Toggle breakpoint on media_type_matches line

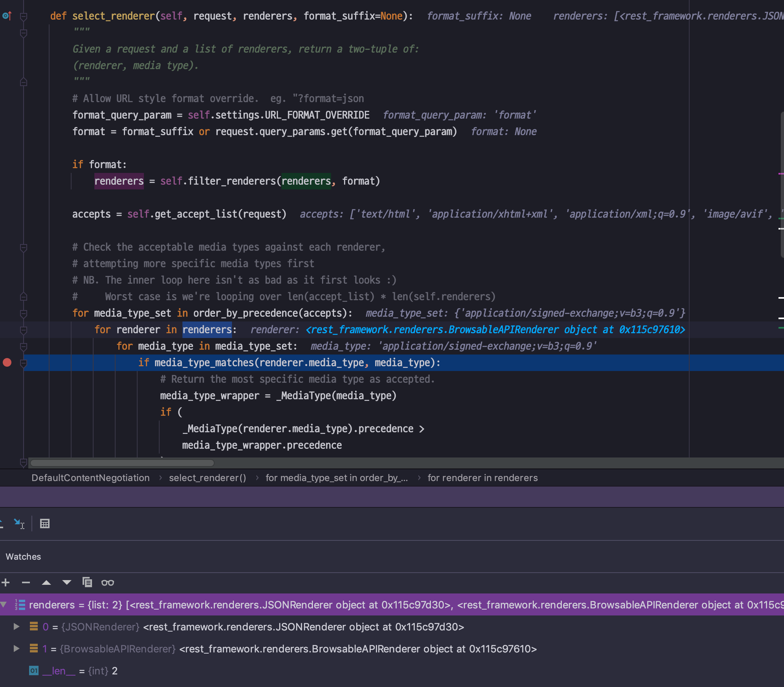click(7, 362)
